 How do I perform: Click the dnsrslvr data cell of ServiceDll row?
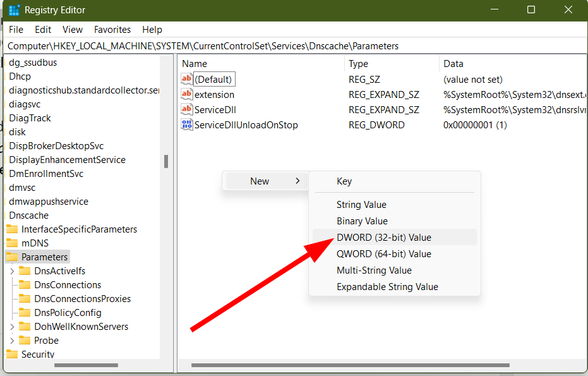(514, 110)
